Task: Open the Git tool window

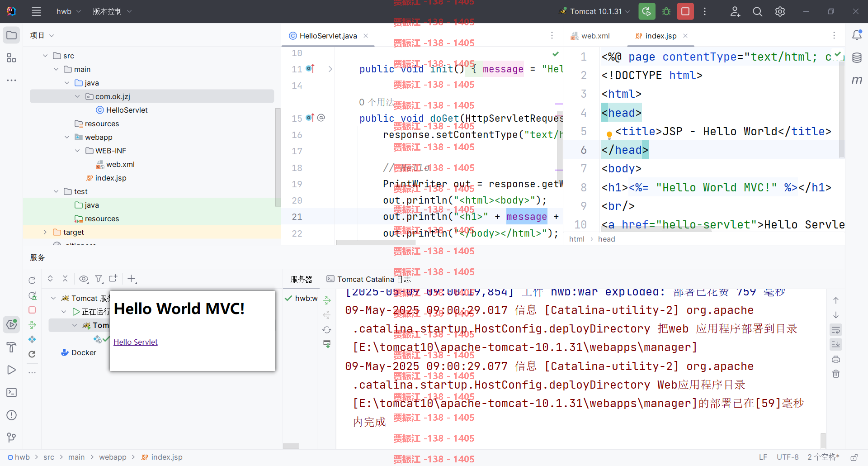Action: [x=11, y=437]
